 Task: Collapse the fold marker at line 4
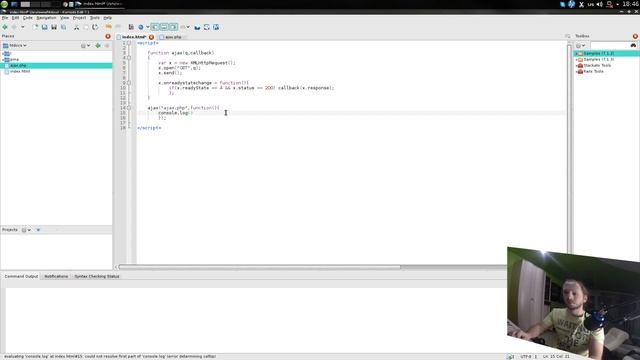[129, 58]
